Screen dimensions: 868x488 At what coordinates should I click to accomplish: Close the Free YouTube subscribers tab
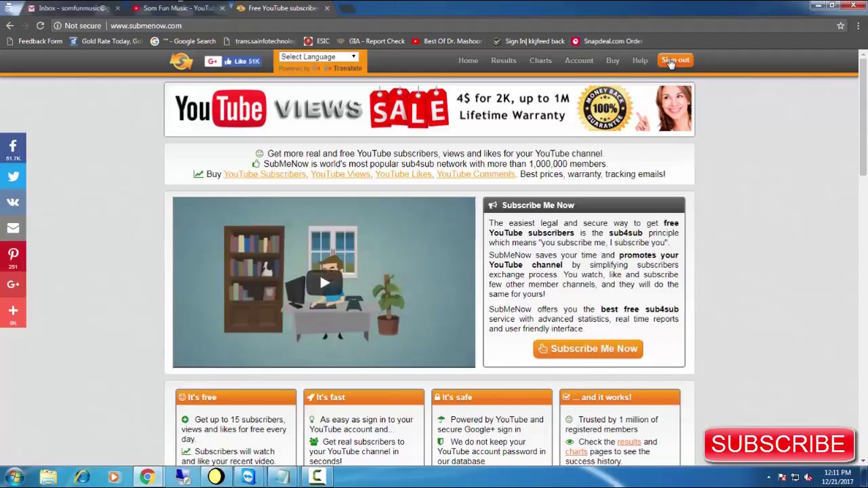pos(327,8)
